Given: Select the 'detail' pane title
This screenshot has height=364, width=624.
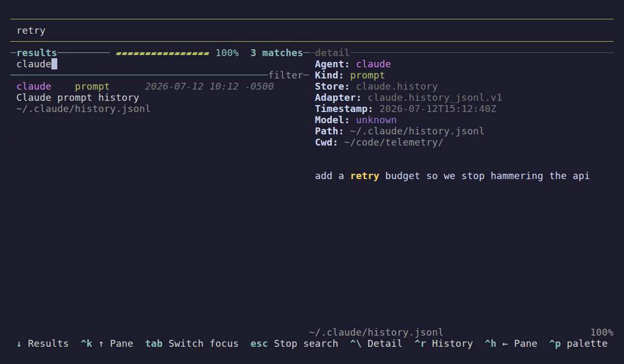Looking at the screenshot, I should point(332,53).
